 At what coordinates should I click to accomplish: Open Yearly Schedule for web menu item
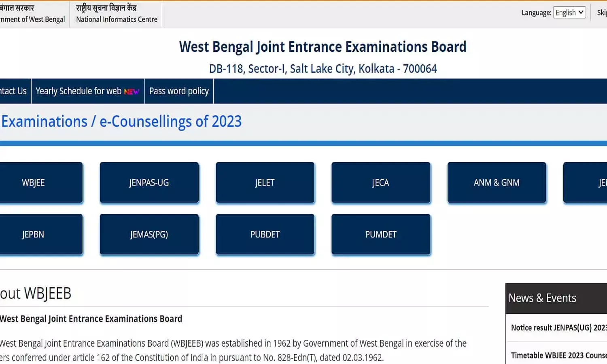point(79,91)
